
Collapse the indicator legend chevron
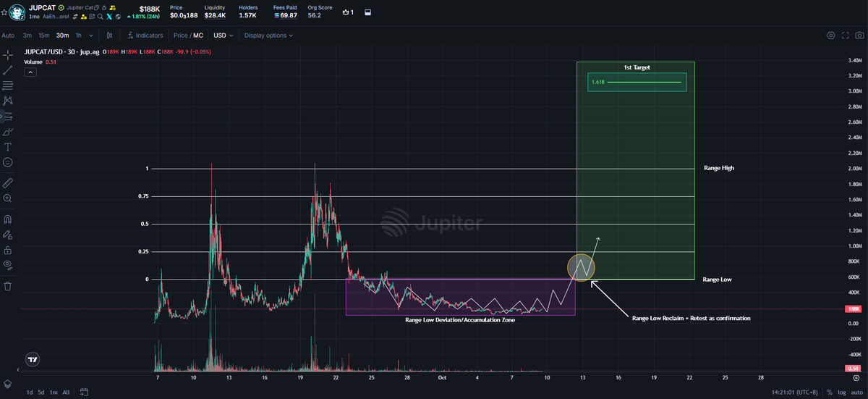(30, 72)
